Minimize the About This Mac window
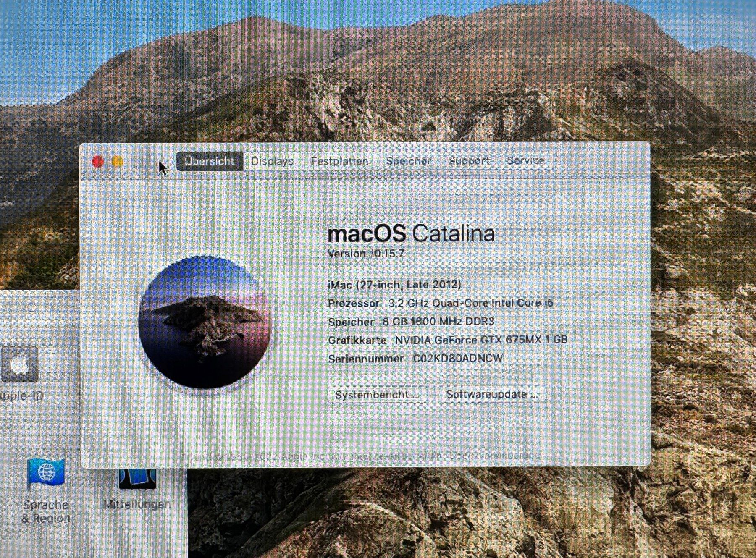 pyautogui.click(x=118, y=161)
